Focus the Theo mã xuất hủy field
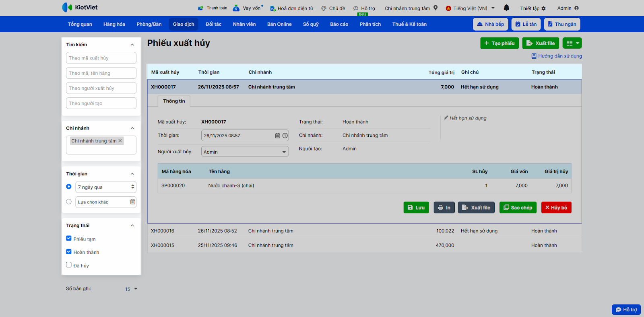 point(101,58)
